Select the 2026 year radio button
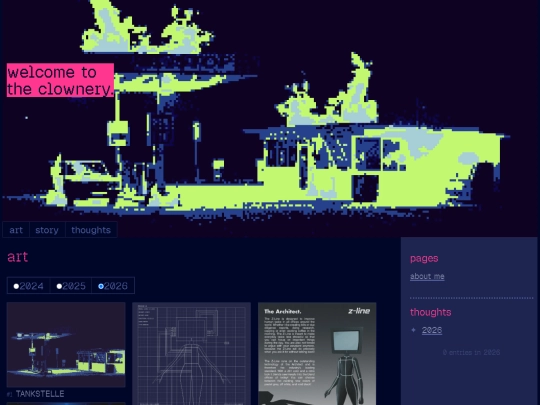This screenshot has width=540, height=405. tap(101, 286)
